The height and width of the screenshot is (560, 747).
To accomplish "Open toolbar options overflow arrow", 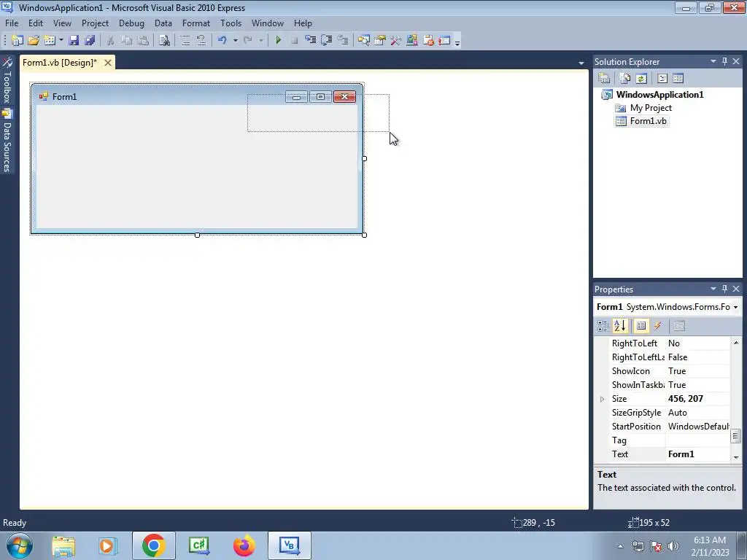I will point(457,42).
